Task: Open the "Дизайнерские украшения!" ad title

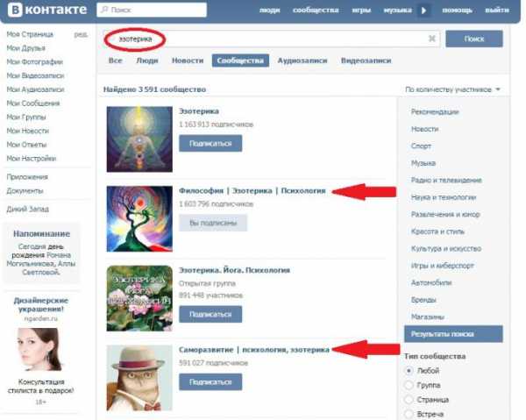Action: 41,304
